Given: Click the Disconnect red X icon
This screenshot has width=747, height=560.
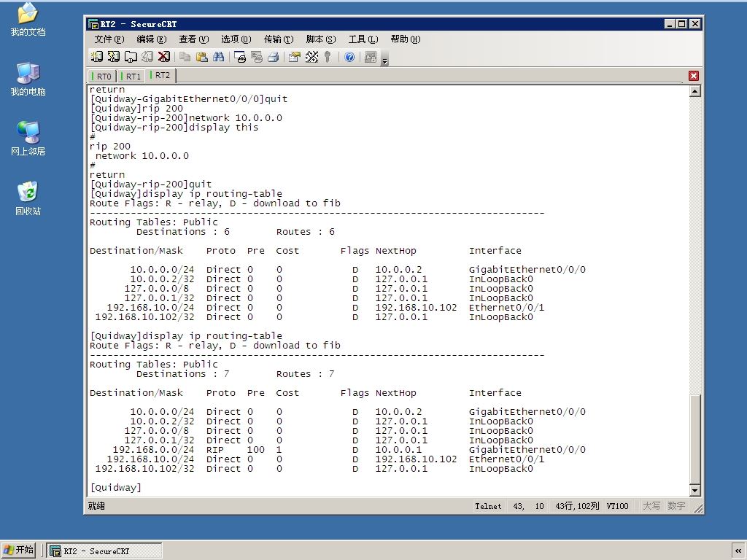Looking at the screenshot, I should (164, 57).
